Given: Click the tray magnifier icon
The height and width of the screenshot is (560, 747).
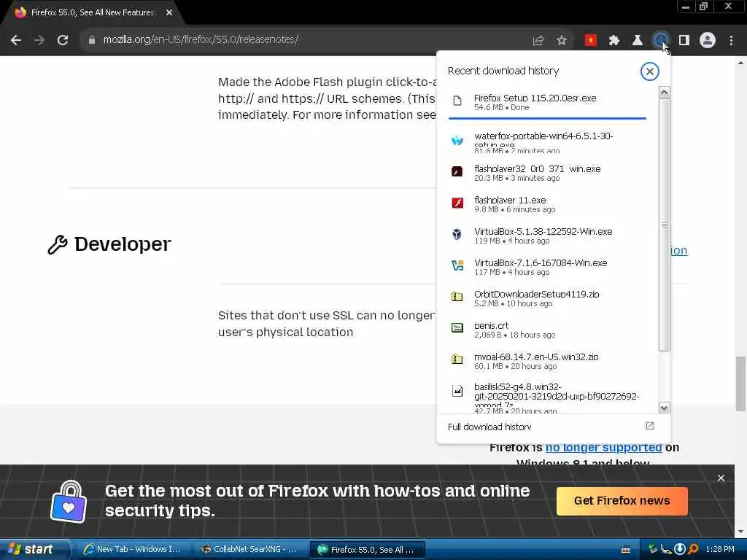Looking at the screenshot, I should point(694,550).
